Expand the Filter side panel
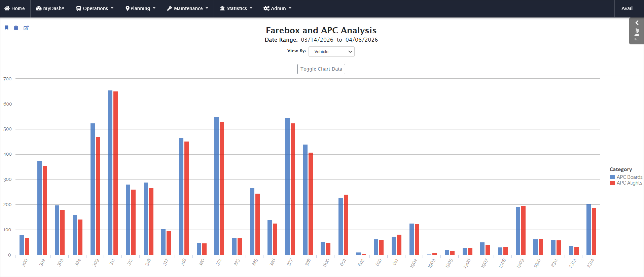 pyautogui.click(x=637, y=31)
